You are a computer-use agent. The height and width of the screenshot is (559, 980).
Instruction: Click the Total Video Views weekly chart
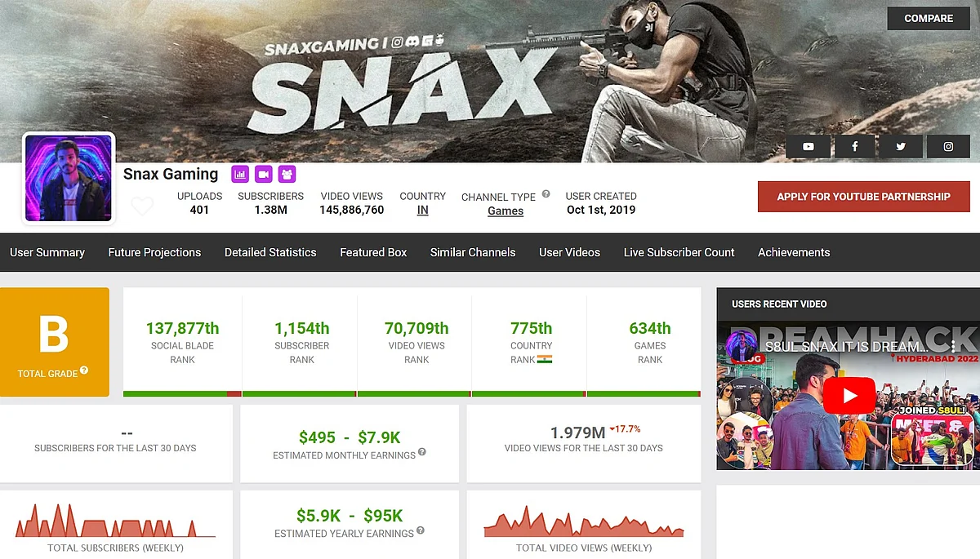pyautogui.click(x=584, y=521)
